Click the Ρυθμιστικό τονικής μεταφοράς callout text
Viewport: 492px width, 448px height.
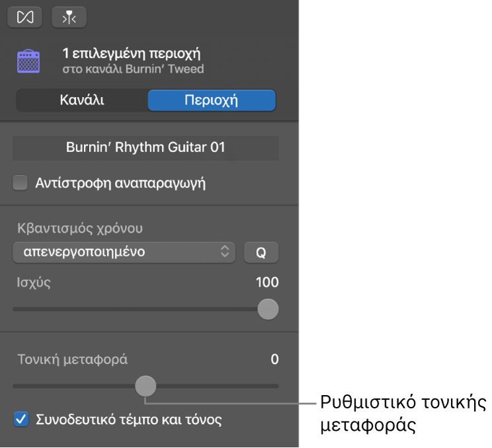click(x=402, y=414)
